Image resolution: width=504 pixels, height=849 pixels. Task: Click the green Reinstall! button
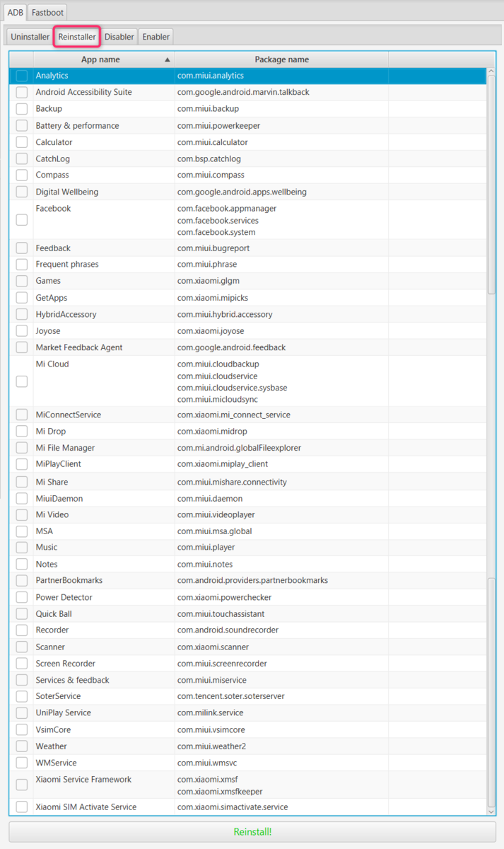click(252, 832)
